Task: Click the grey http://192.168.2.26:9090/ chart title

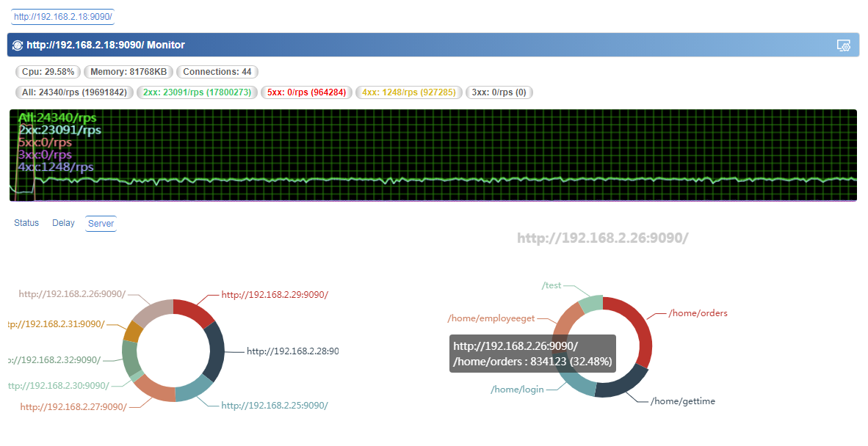Action: pyautogui.click(x=602, y=238)
